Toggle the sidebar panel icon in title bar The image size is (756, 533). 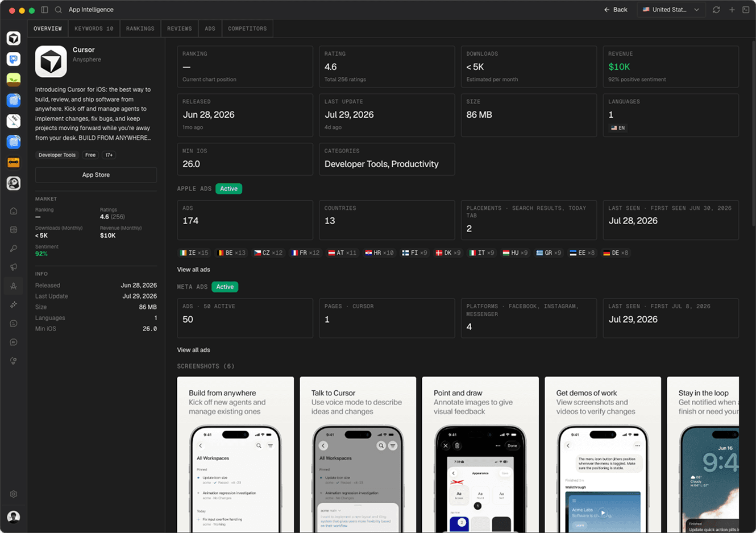tap(44, 10)
